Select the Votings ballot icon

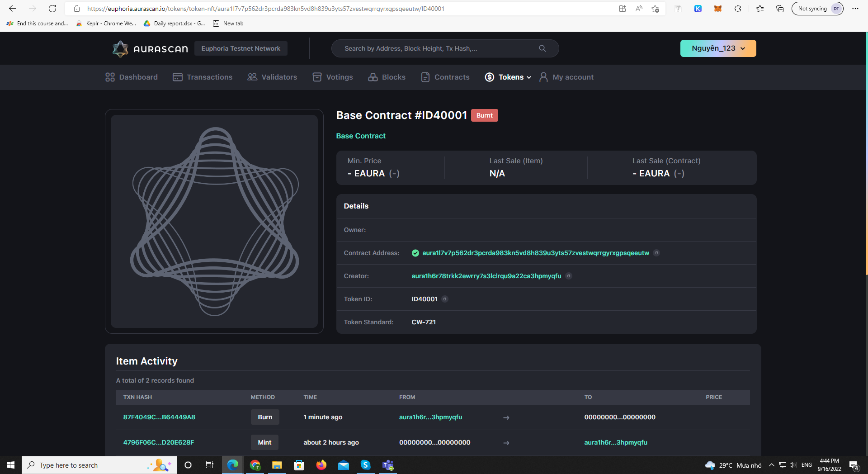click(x=317, y=77)
